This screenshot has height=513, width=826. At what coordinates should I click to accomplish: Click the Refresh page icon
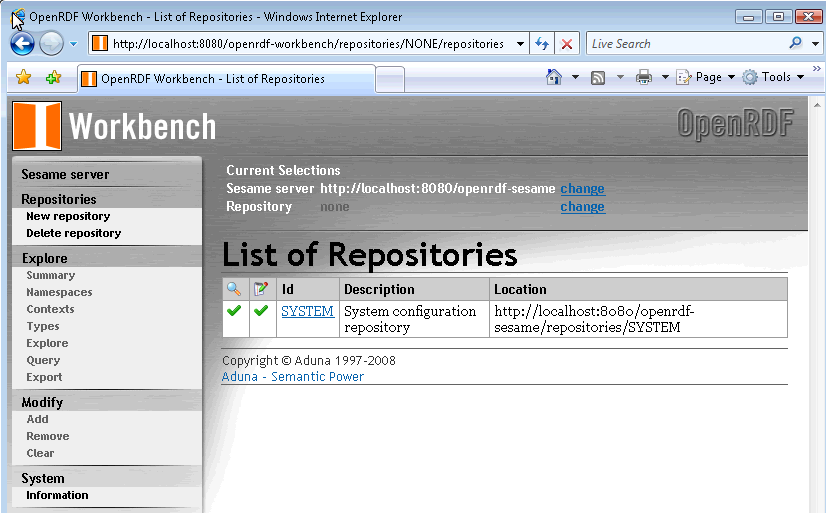coord(542,44)
